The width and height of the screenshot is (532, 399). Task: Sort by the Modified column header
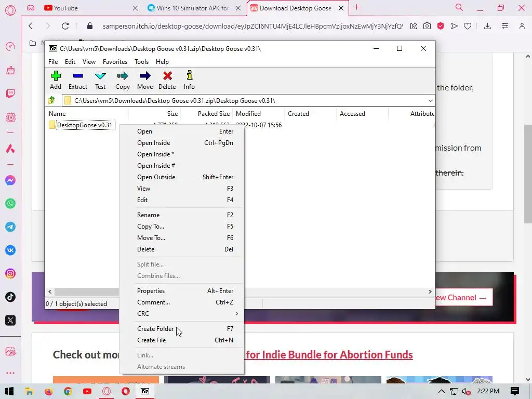259,114
